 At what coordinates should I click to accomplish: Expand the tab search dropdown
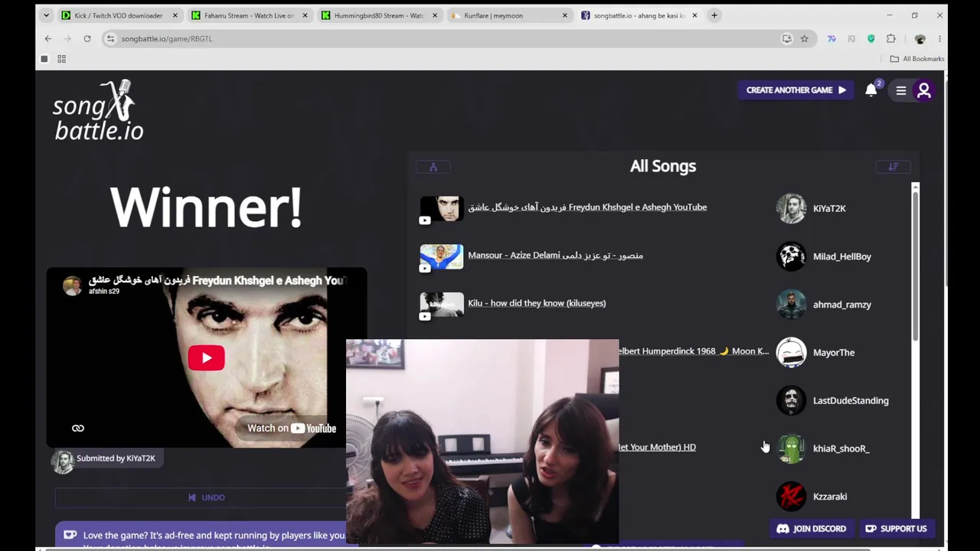46,15
